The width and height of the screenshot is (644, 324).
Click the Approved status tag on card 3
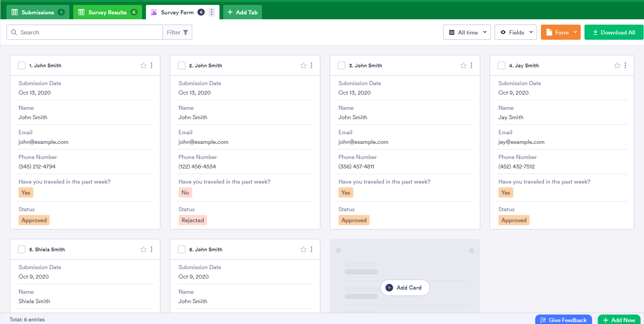tap(354, 220)
